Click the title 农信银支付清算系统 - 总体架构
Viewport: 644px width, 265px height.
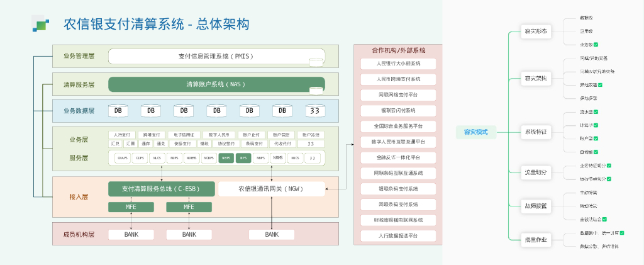[157, 24]
